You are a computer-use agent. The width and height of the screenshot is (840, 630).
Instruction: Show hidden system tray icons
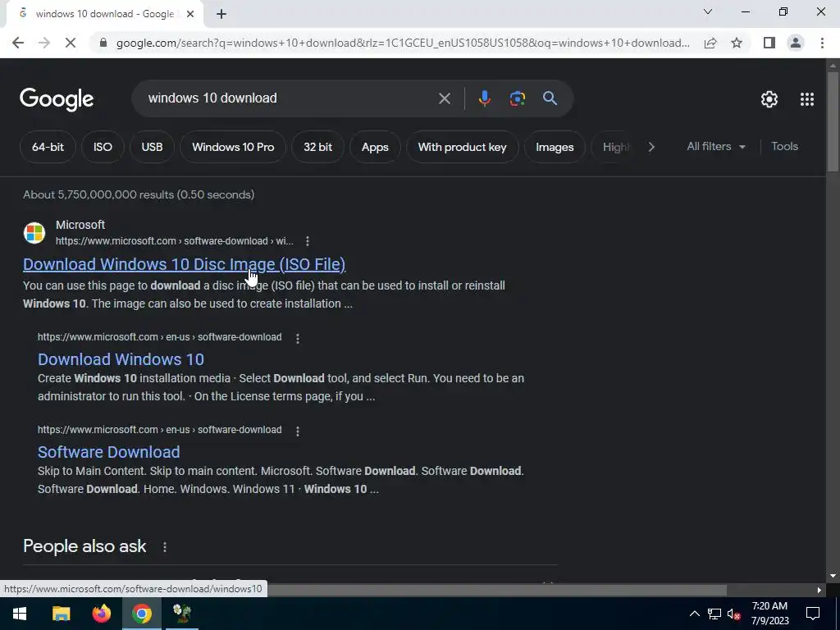(694, 614)
